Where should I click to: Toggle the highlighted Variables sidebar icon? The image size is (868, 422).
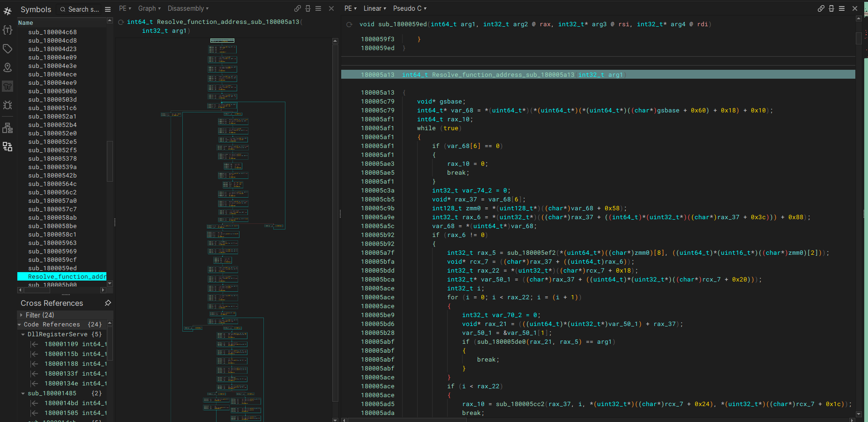(7, 86)
